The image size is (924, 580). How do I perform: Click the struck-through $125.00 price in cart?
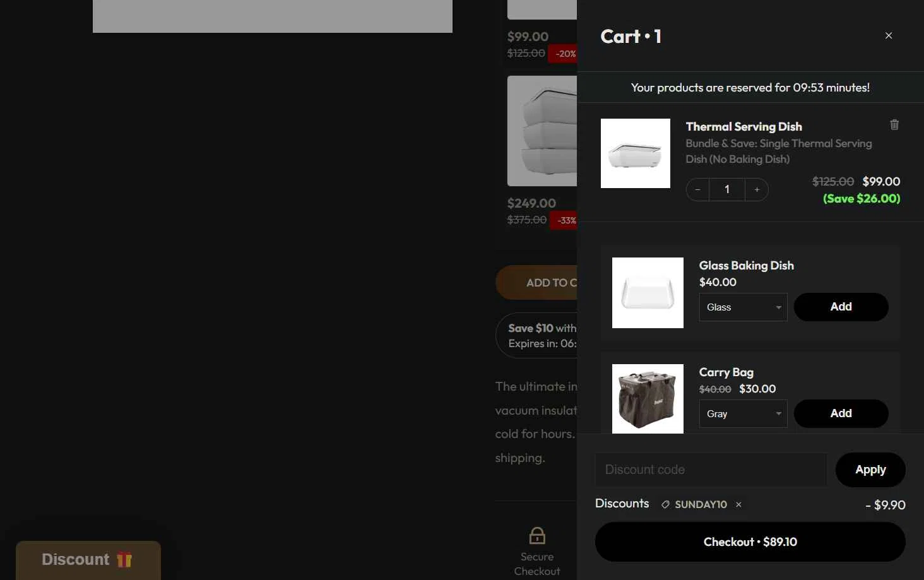(x=833, y=182)
